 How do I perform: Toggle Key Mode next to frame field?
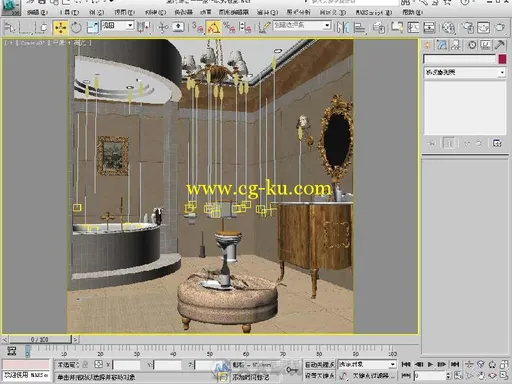pyautogui.click(x=406, y=376)
